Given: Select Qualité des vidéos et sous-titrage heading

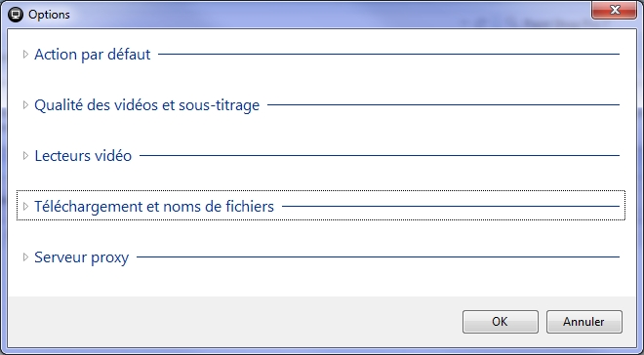Looking at the screenshot, I should 147,105.
